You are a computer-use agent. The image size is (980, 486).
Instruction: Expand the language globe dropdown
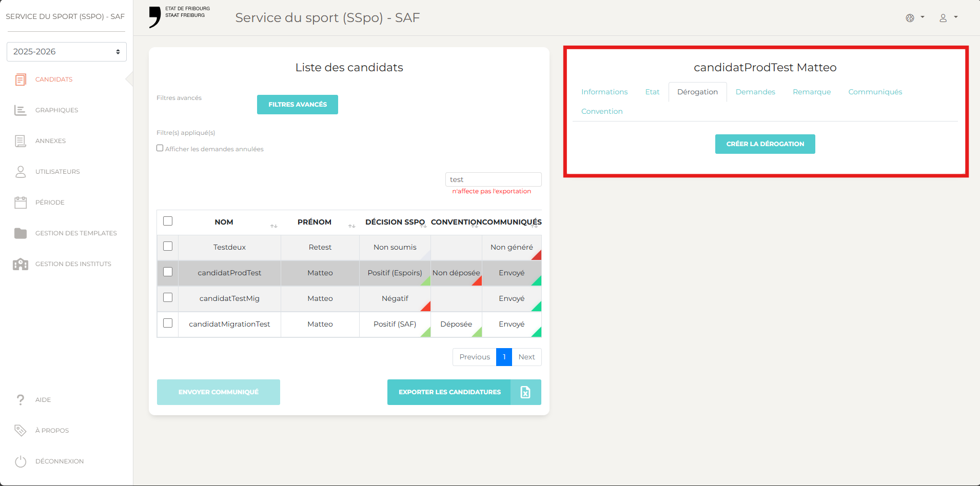point(914,18)
